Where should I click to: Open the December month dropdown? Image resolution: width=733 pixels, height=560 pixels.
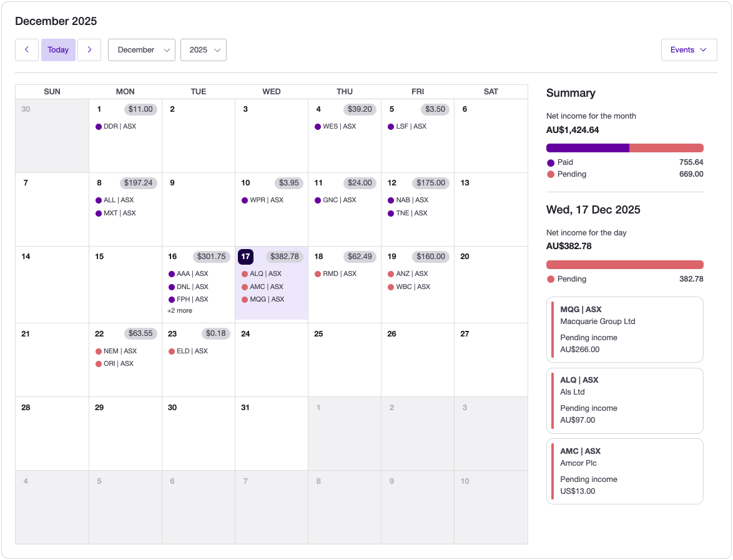[142, 49]
